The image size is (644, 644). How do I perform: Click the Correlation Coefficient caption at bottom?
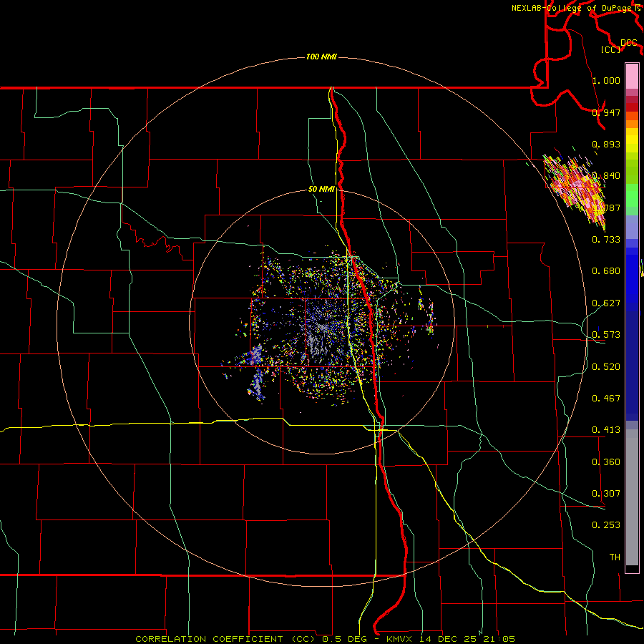coord(325,639)
